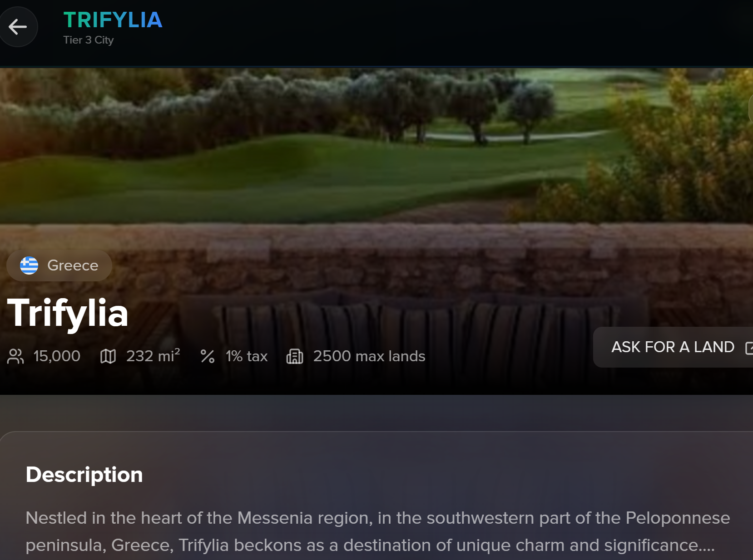The height and width of the screenshot is (560, 753).
Task: Click the map area icon
Action: 108,356
